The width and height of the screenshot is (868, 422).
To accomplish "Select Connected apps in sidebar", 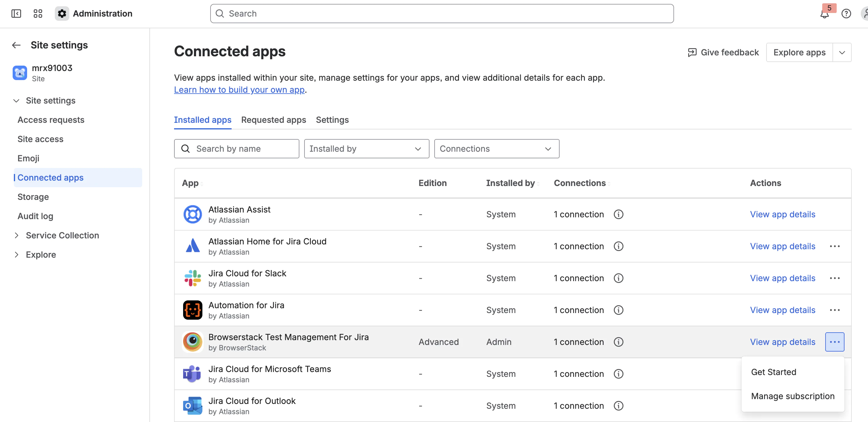I will 78,178.
